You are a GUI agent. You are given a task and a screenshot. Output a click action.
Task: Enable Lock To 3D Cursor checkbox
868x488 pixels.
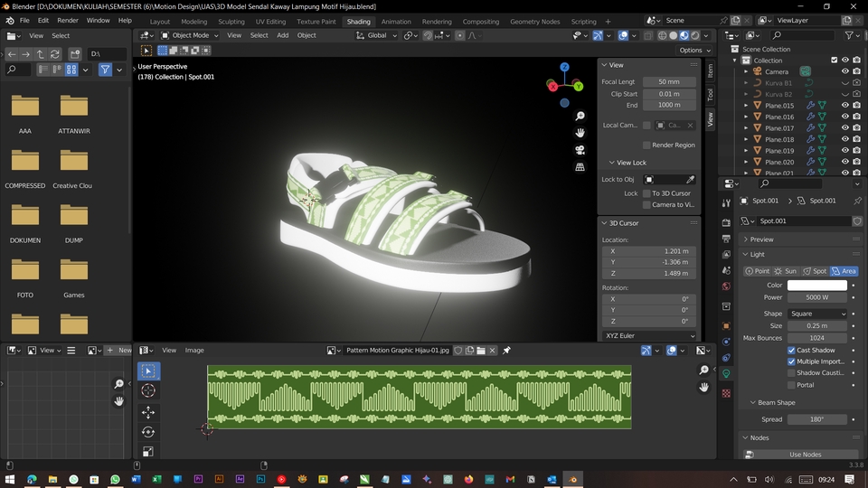[x=646, y=193]
